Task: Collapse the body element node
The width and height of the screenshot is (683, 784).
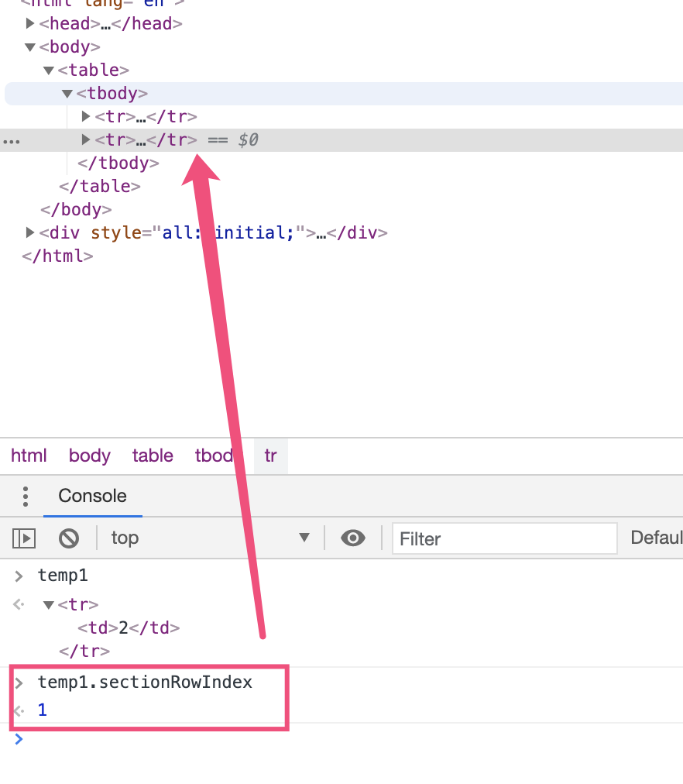Action: click(29, 47)
